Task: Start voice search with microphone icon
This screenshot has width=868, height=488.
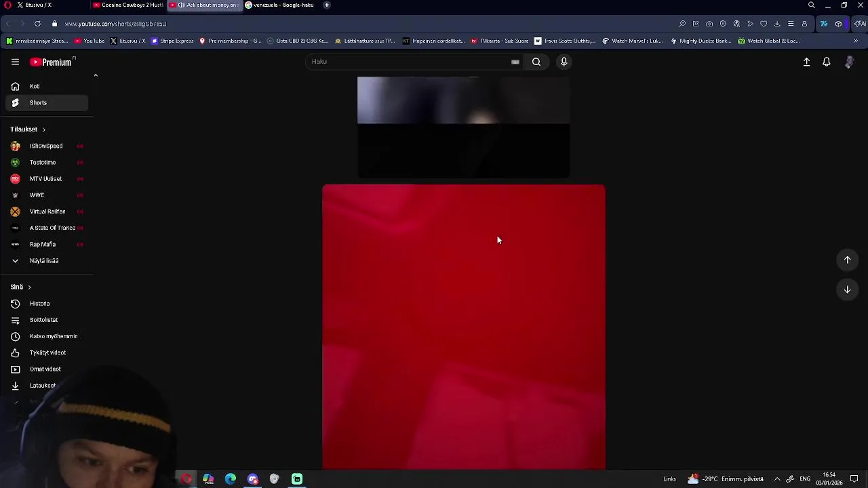Action: point(564,62)
